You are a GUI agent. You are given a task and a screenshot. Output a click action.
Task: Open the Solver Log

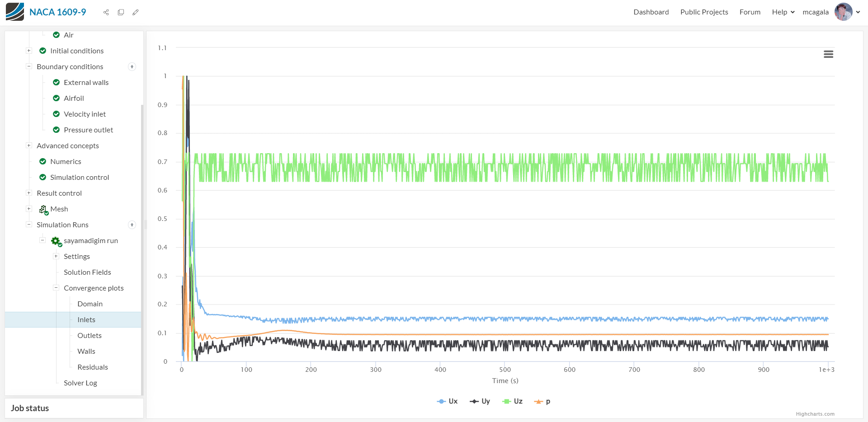pyautogui.click(x=80, y=383)
